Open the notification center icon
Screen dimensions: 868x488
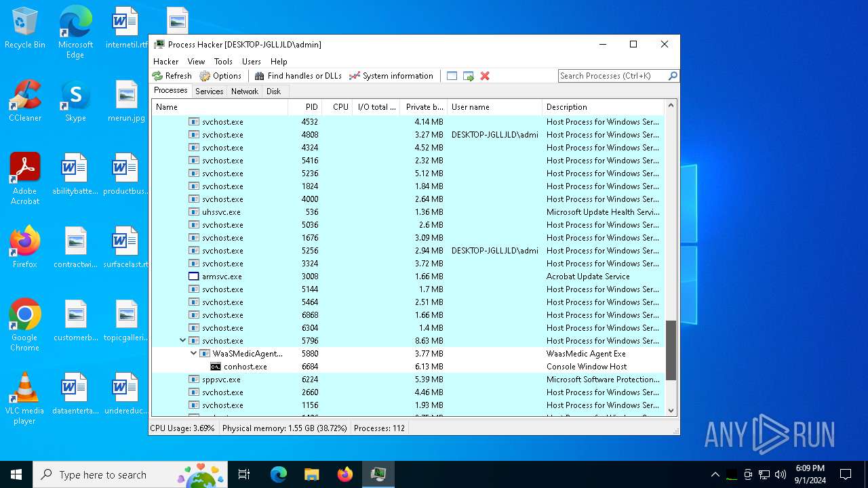pos(846,474)
